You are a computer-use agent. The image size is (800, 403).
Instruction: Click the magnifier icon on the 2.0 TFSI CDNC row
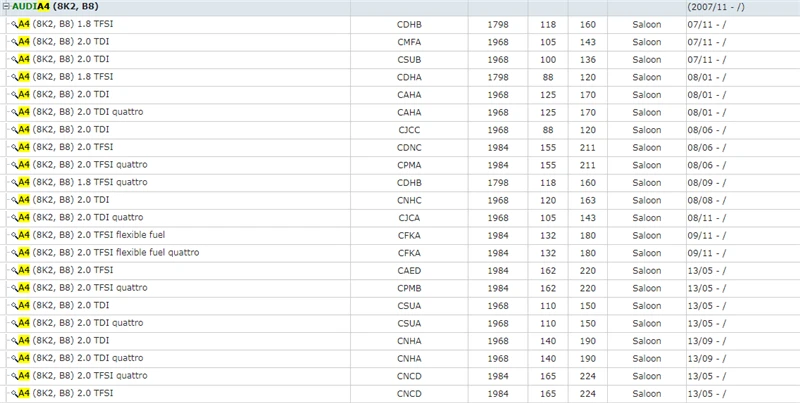[14, 147]
